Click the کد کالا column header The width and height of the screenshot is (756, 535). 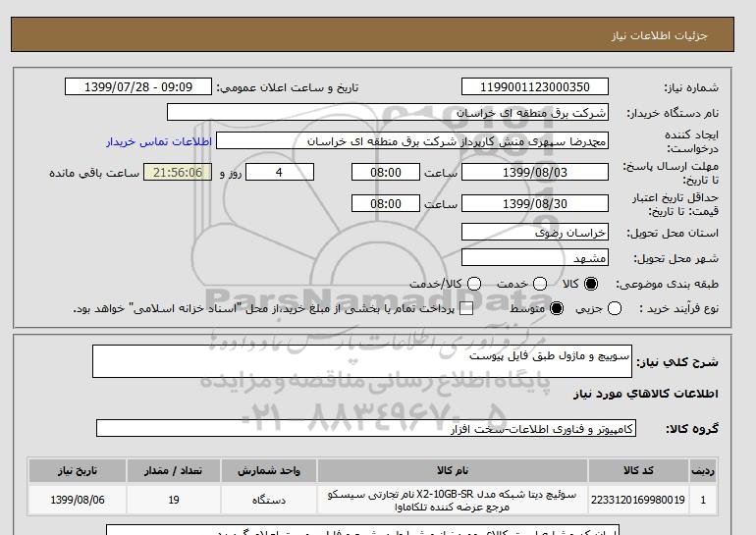point(638,471)
